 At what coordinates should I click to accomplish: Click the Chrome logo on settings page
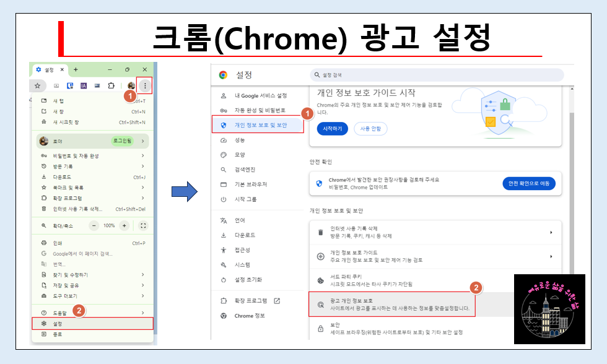(223, 75)
